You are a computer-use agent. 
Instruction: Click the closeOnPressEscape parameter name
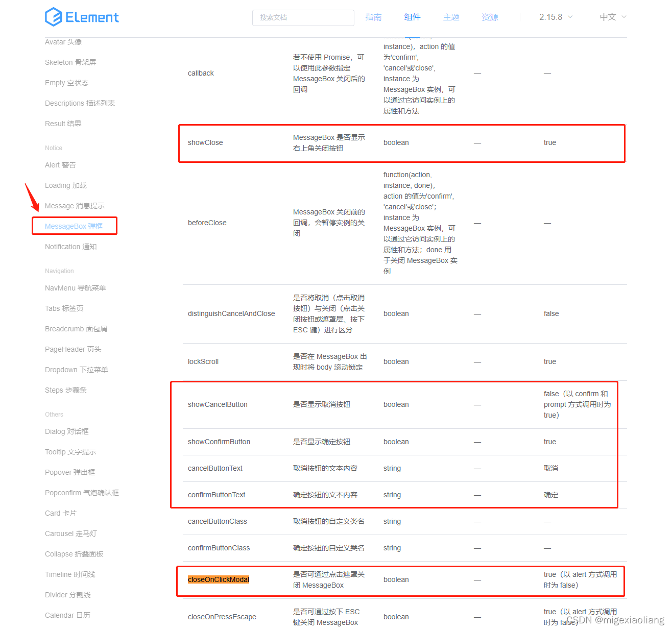(222, 617)
